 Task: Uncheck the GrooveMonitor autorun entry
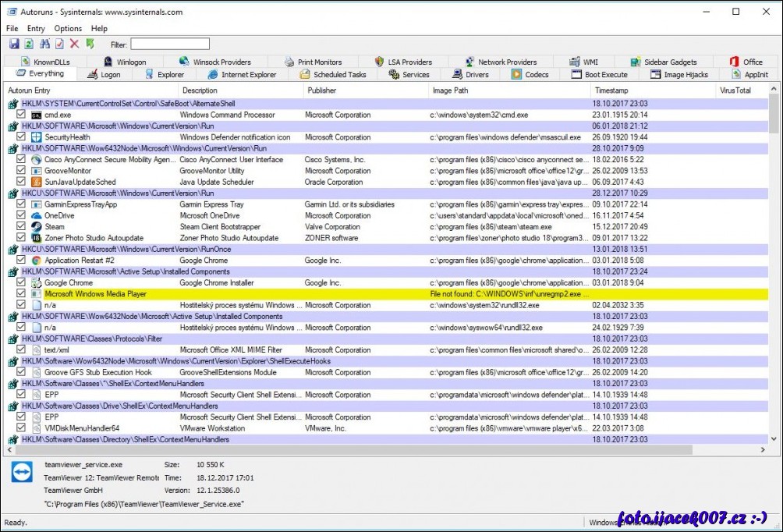21,171
